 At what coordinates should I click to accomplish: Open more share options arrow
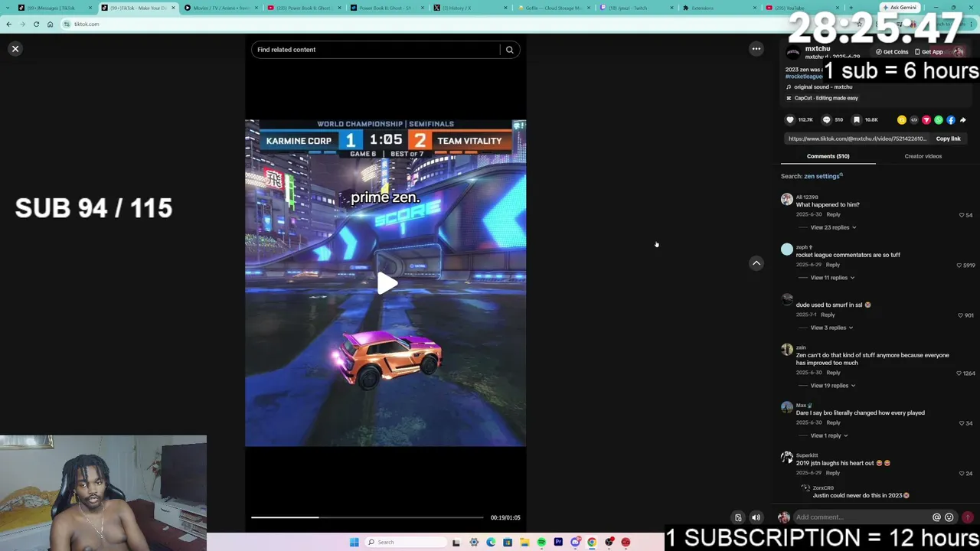963,120
